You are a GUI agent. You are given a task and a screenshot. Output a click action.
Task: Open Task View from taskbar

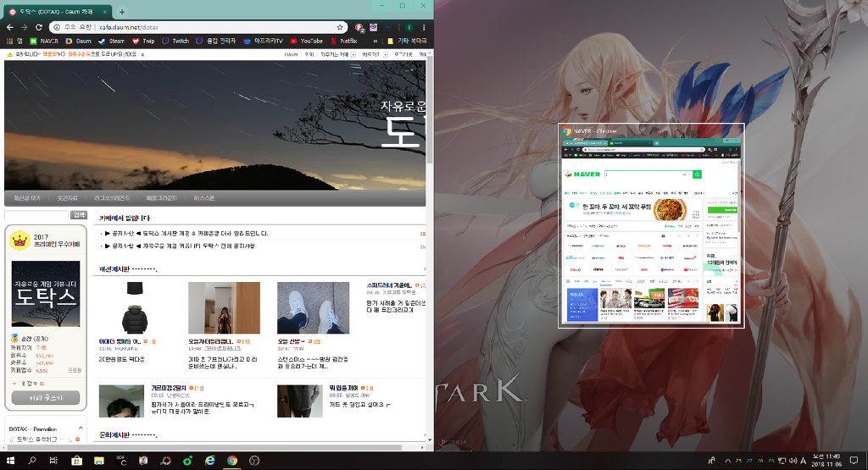[53, 461]
